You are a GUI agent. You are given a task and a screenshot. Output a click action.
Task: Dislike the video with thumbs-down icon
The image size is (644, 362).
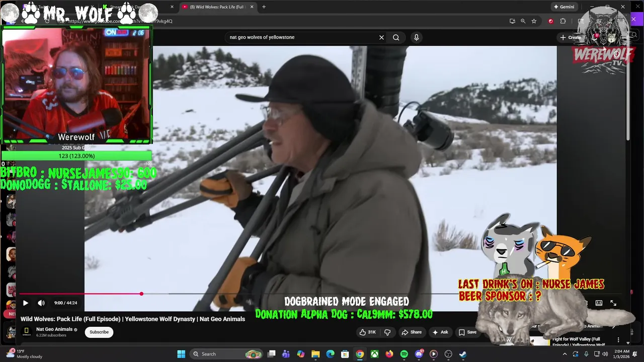[387, 332]
